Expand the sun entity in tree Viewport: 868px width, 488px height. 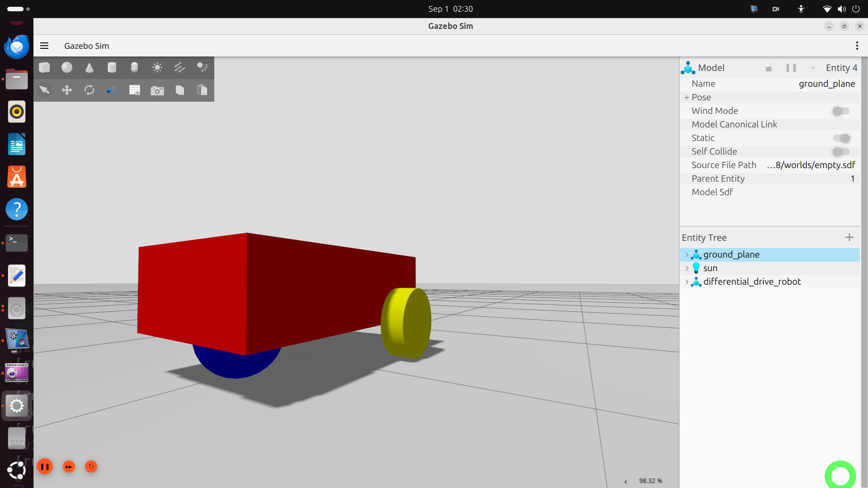(687, 268)
